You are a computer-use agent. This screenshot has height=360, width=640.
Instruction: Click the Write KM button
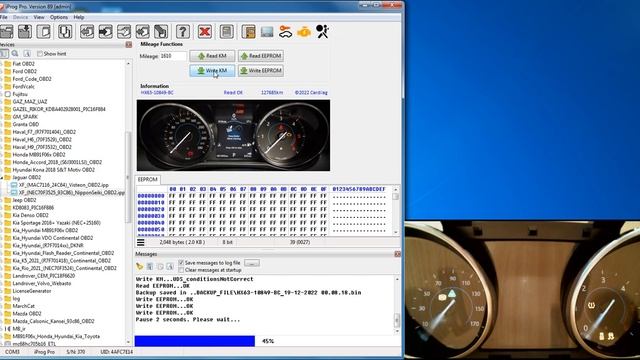[x=212, y=71]
